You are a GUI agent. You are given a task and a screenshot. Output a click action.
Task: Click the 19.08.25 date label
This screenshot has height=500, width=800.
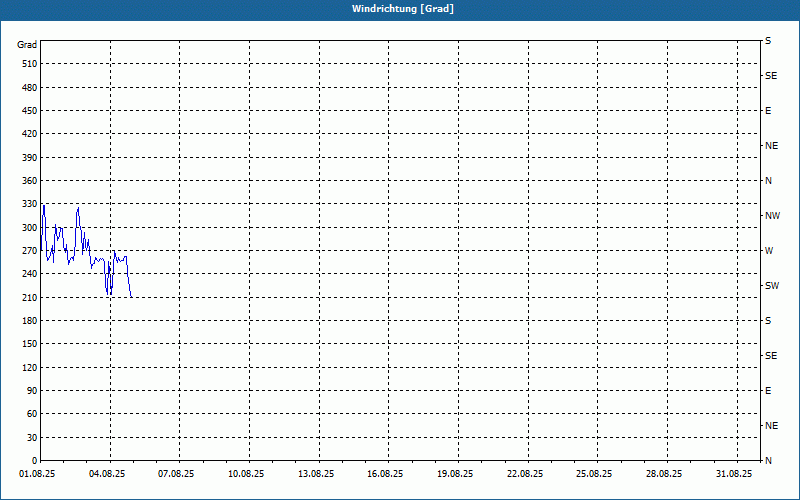[x=455, y=474]
